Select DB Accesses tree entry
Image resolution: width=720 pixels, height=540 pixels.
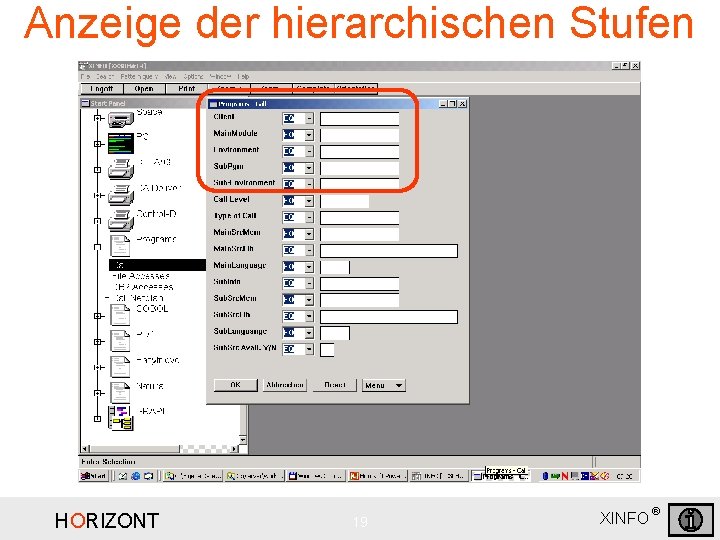[x=144, y=287]
